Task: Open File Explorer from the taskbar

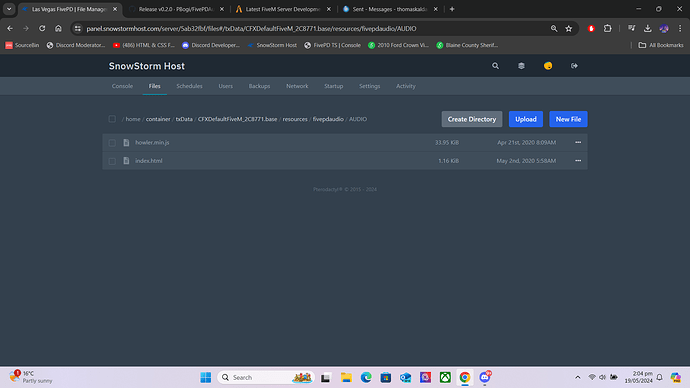Action: coord(346,377)
